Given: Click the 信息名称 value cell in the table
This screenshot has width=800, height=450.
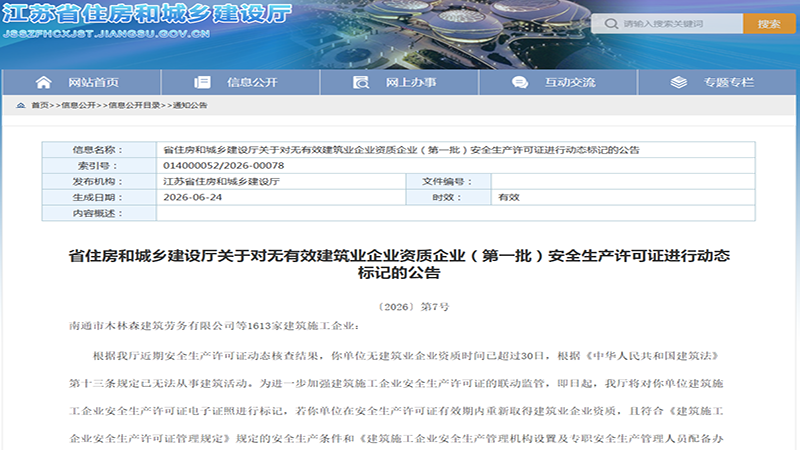Looking at the screenshot, I should [x=456, y=149].
